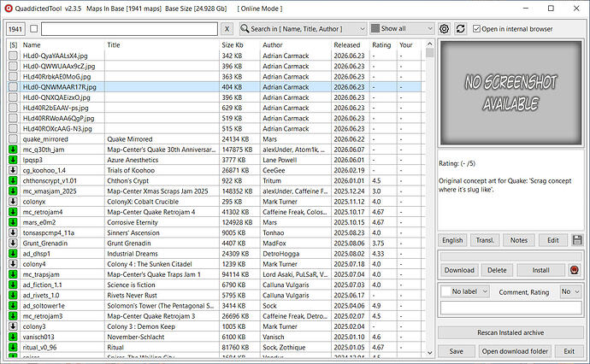This screenshot has height=364, width=590.
Task: Toggle Open in internal browser checkbox
Action: tap(476, 29)
